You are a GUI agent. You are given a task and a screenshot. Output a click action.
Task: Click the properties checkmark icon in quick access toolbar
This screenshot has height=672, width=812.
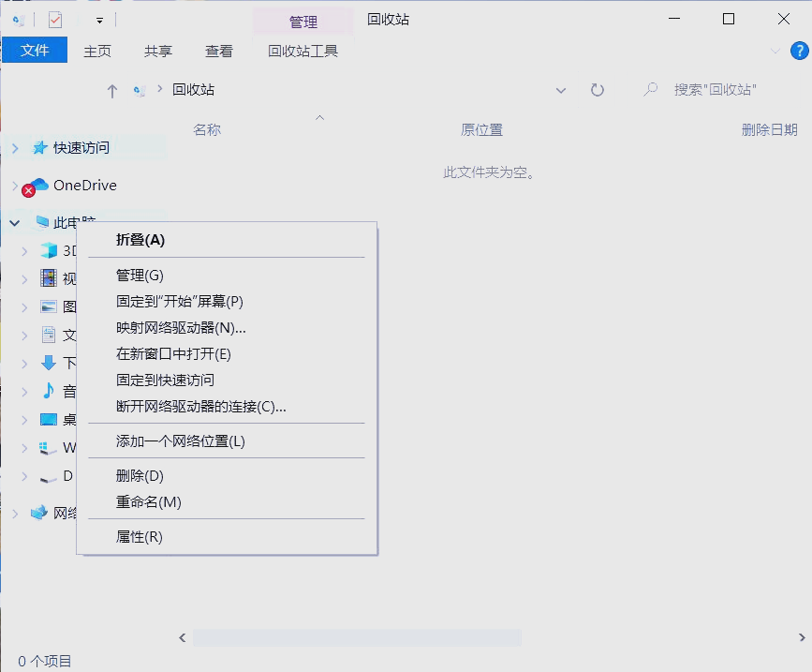click(55, 21)
